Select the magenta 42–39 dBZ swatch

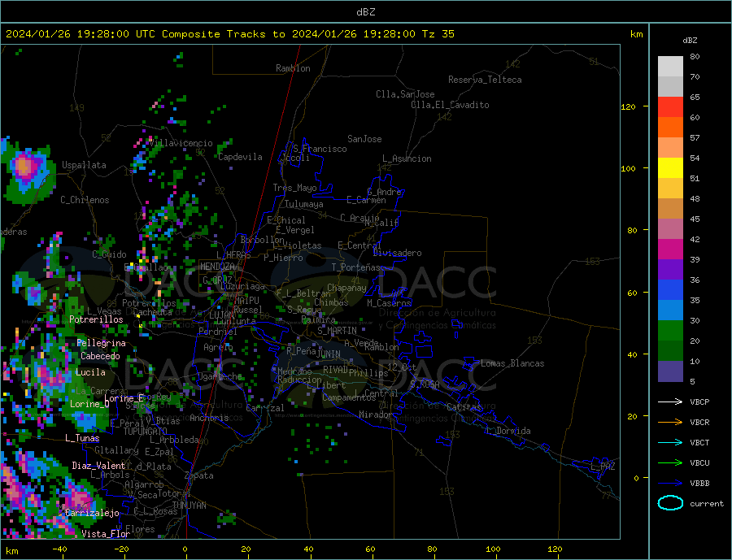670,250
